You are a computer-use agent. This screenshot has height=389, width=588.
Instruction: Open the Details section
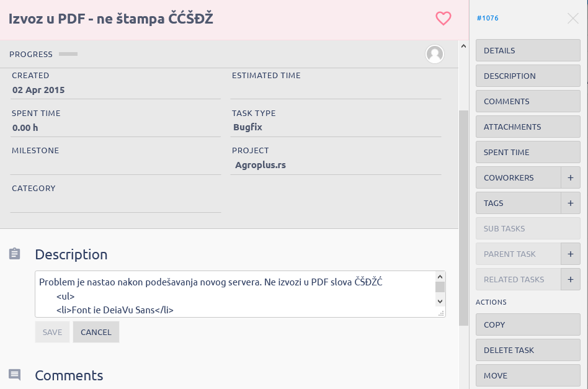click(528, 50)
